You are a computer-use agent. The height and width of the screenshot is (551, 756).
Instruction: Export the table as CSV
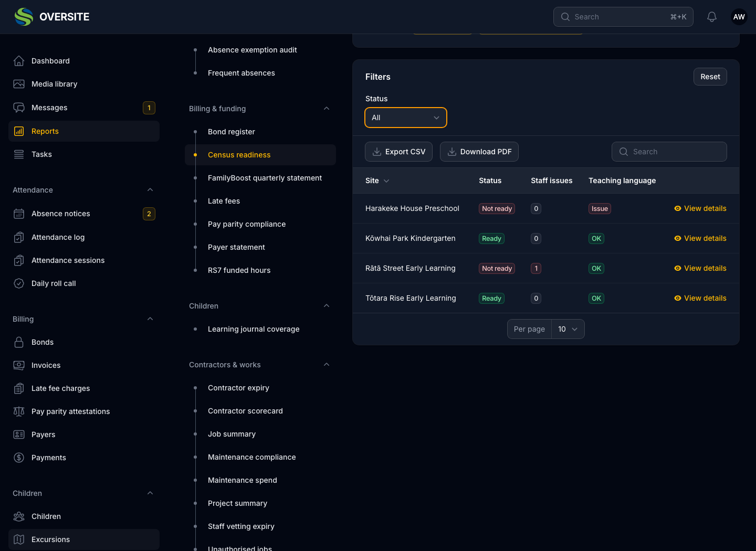398,152
